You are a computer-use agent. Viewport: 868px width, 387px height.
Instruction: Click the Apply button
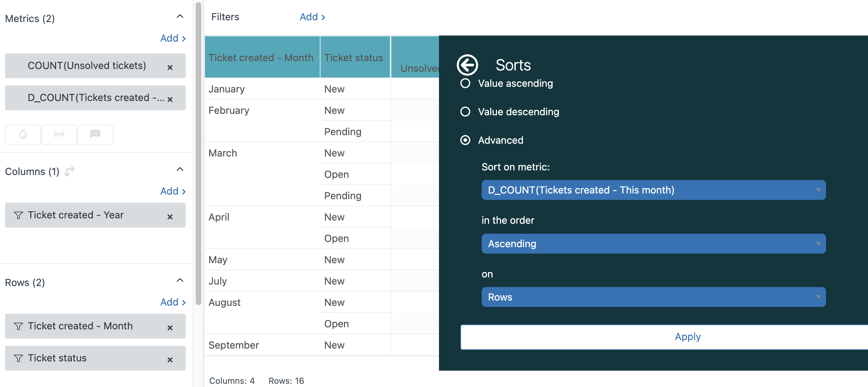[x=687, y=336]
